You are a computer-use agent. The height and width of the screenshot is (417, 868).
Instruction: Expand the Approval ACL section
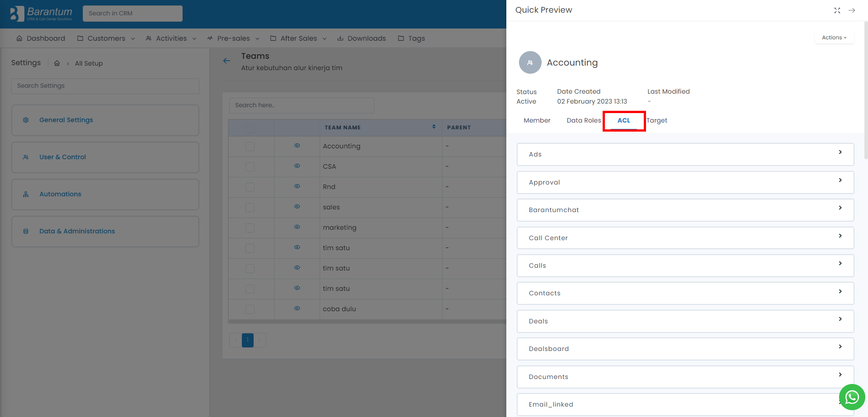coord(685,182)
